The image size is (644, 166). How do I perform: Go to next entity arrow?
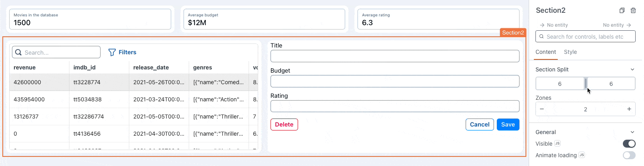click(629, 25)
